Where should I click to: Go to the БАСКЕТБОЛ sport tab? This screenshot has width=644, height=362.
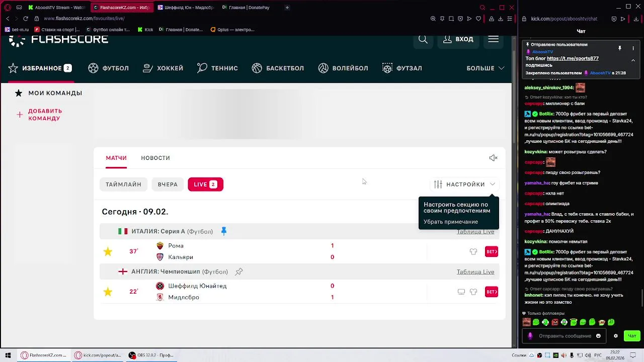pyautogui.click(x=278, y=68)
